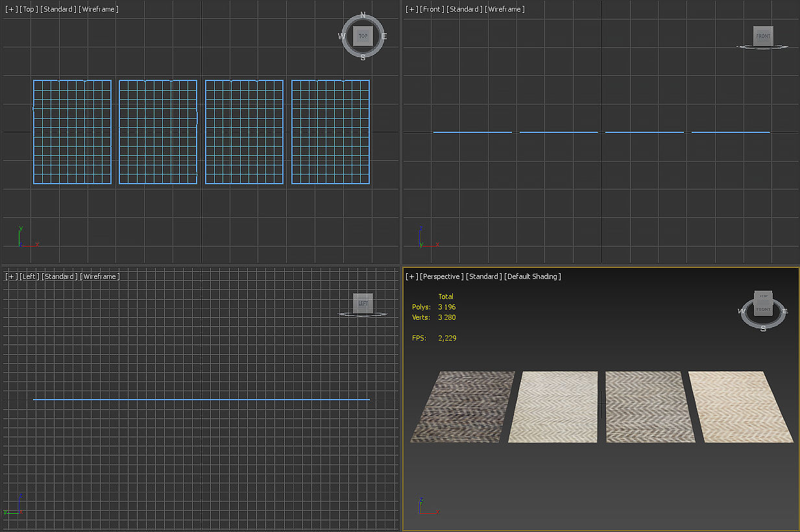This screenshot has width=800, height=532.
Task: Click the FRONT face of the Perspective ViewCube
Action: click(x=764, y=309)
